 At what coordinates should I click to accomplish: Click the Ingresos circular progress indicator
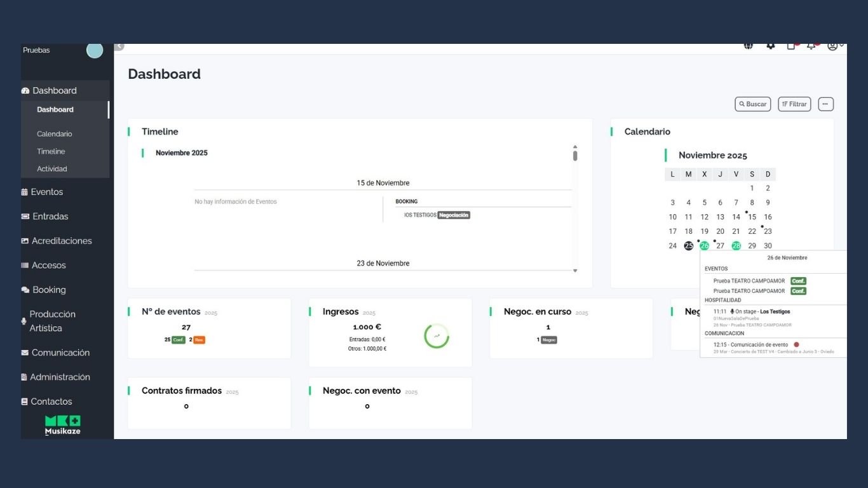pos(437,336)
